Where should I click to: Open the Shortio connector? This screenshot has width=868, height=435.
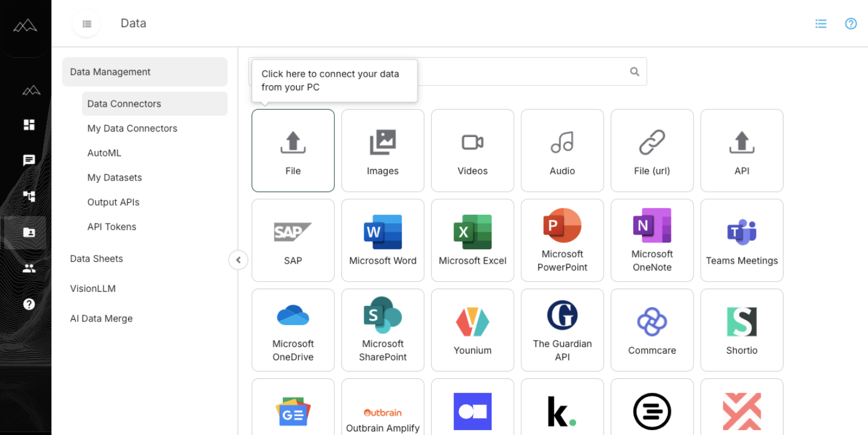pos(742,330)
